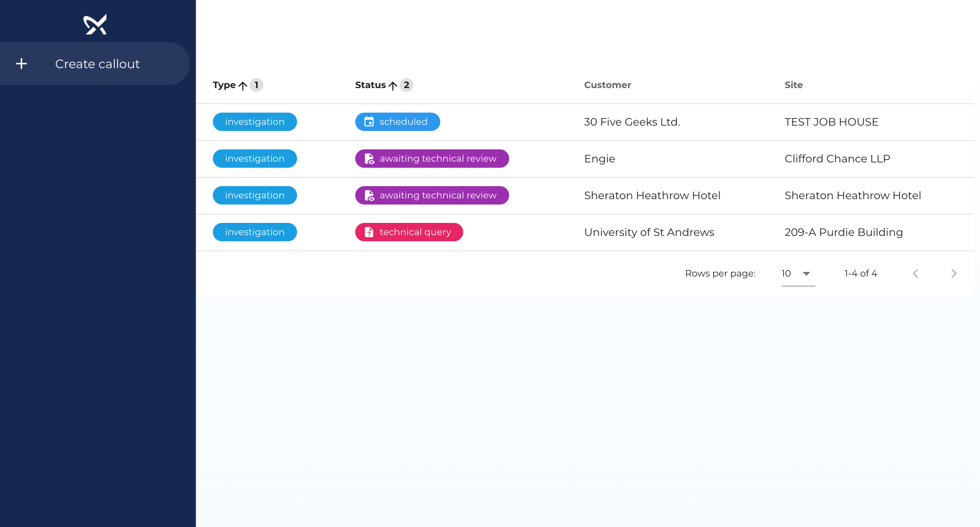Click question document icon in technical query badge
This screenshot has width=980, height=527.
(x=369, y=232)
